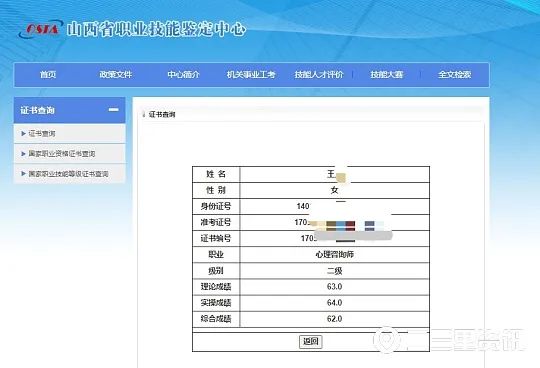Open 全文检索 navigation item
Image resolution: width=540 pixels, height=368 pixels.
tap(455, 74)
